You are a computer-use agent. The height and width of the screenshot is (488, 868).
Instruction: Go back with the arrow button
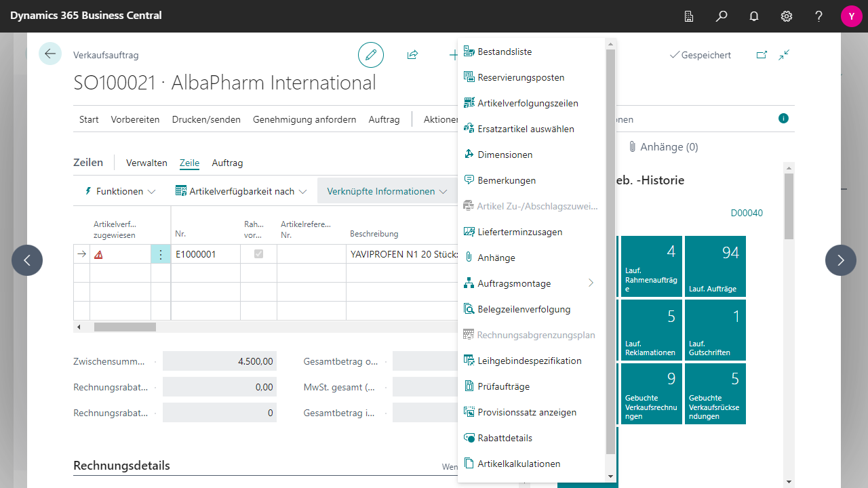click(x=50, y=54)
